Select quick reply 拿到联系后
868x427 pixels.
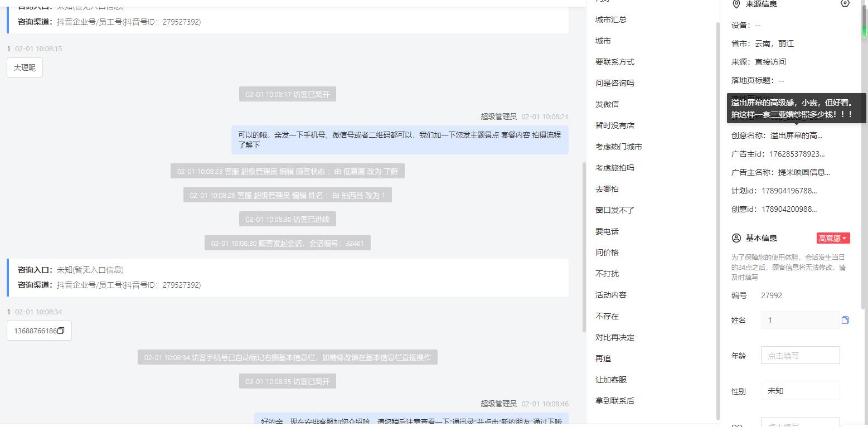click(x=615, y=401)
